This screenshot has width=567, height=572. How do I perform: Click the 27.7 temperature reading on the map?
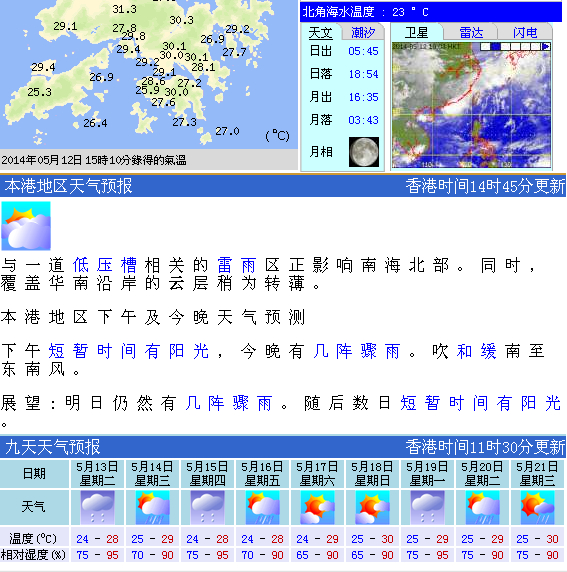coord(234,52)
